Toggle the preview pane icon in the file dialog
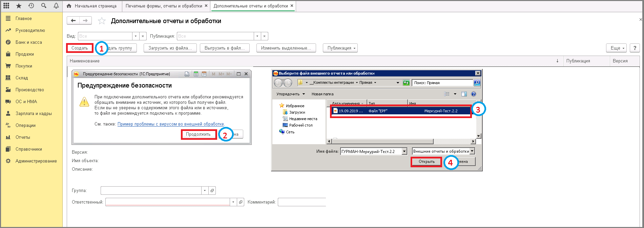 click(x=464, y=94)
